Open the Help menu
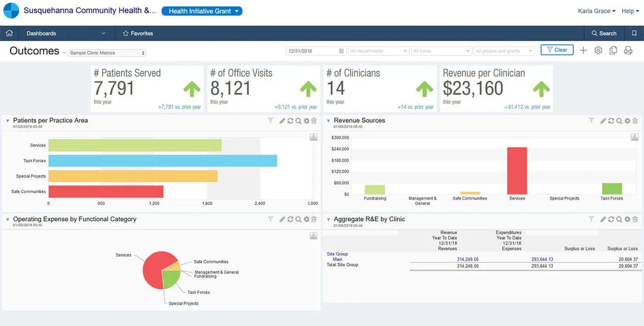The height and width of the screenshot is (326, 644). (630, 11)
